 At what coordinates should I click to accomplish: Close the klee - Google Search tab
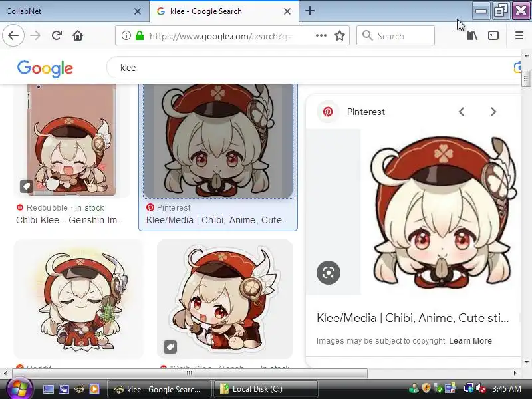pyautogui.click(x=287, y=11)
